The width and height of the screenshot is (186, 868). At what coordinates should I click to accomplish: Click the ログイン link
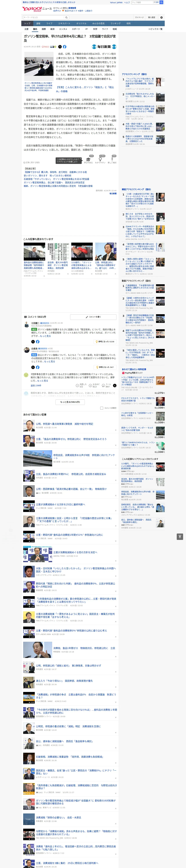pyautogui.click(x=57, y=11)
